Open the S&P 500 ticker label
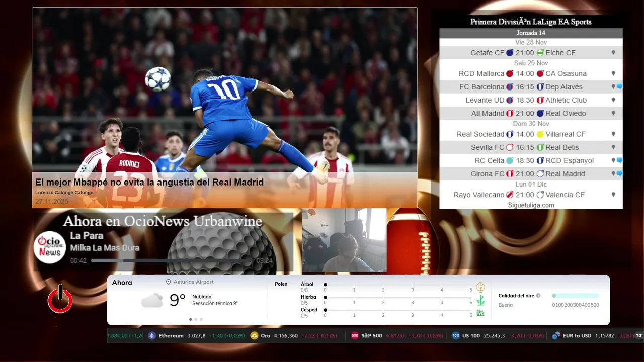This screenshot has width=644, height=362. tap(372, 336)
